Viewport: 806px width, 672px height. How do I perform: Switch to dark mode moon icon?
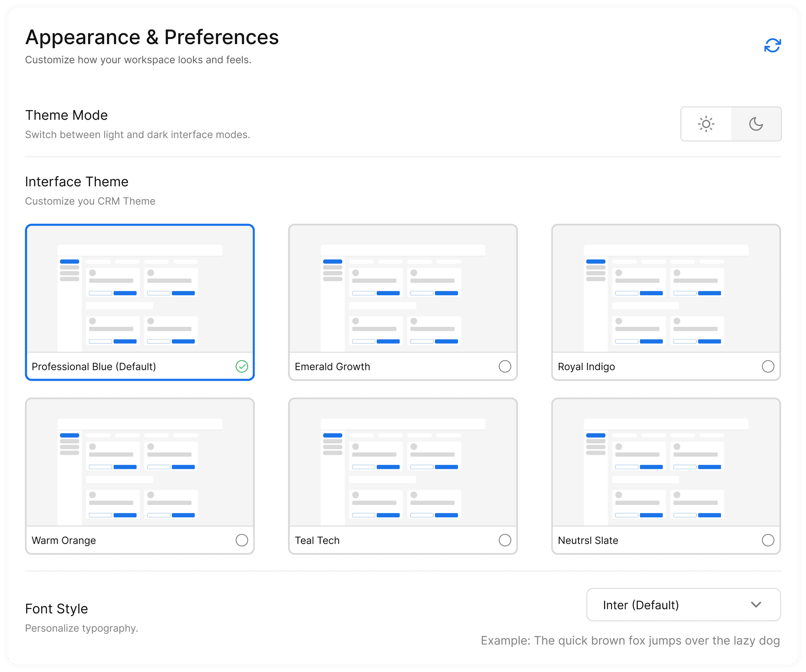756,124
